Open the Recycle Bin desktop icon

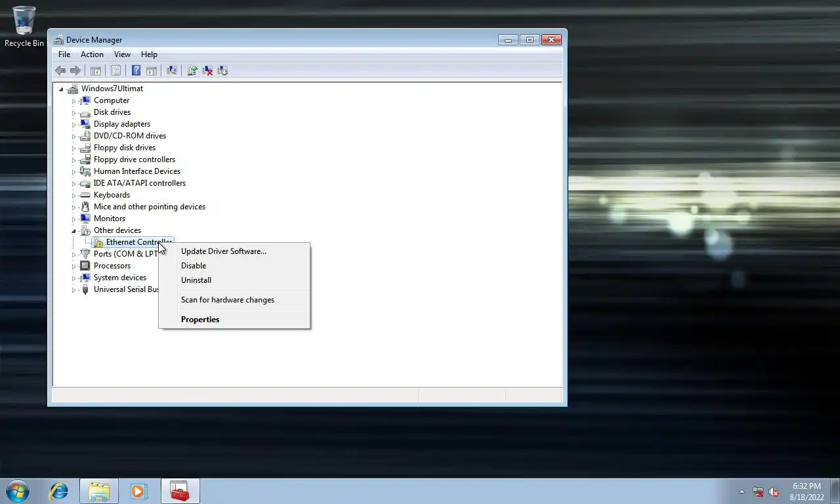(x=24, y=26)
